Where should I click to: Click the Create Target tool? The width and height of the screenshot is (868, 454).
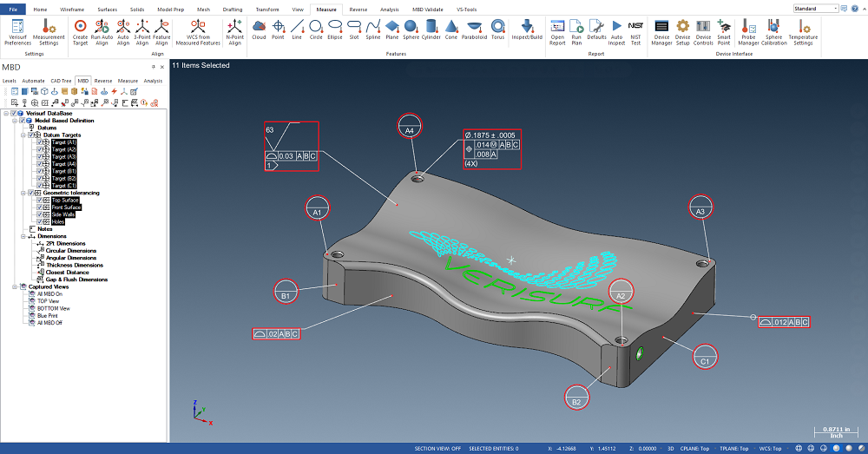click(80, 31)
